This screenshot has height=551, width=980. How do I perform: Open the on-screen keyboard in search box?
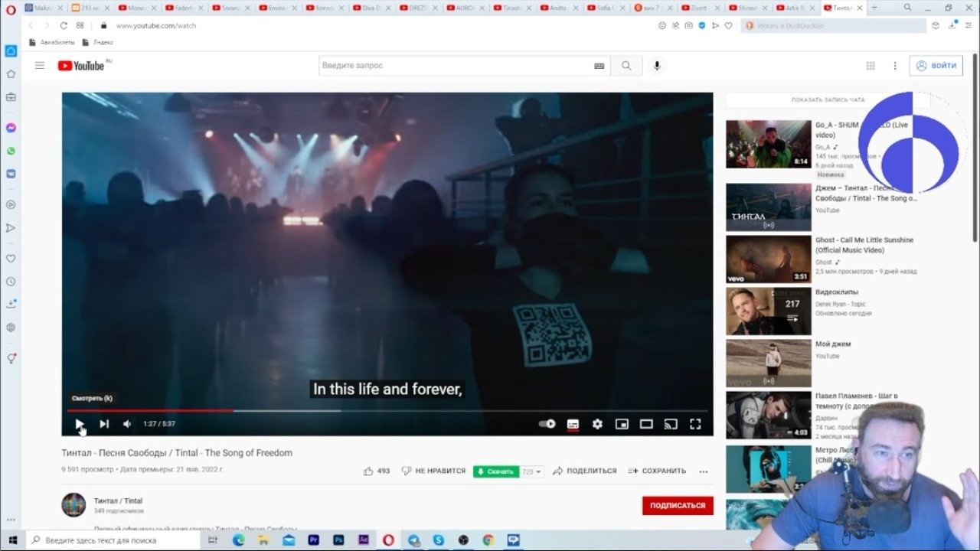coord(599,66)
